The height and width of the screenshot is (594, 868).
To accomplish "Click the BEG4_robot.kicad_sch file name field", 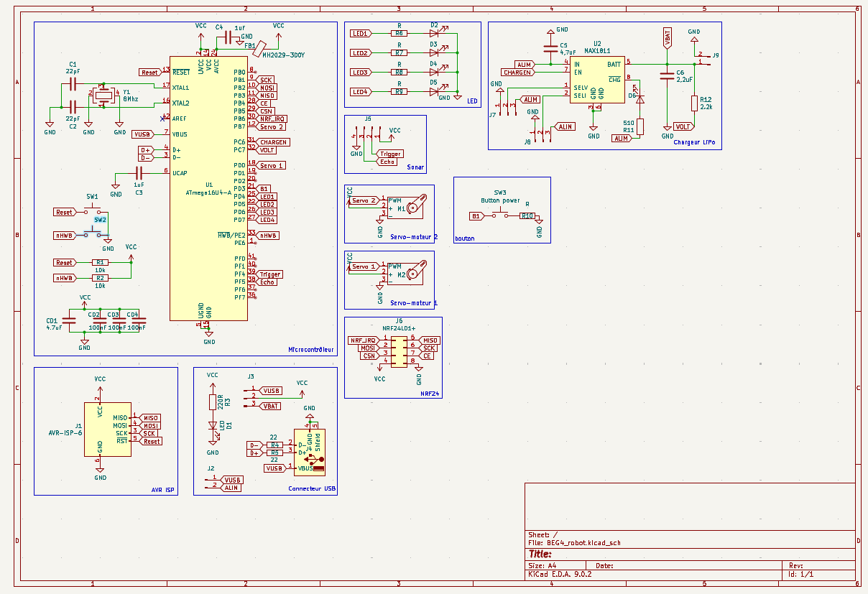I will click(x=583, y=544).
